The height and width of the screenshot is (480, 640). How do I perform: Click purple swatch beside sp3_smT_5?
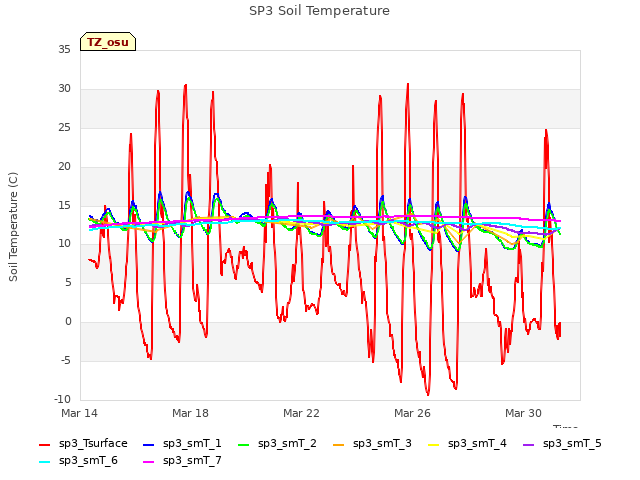tap(529, 444)
